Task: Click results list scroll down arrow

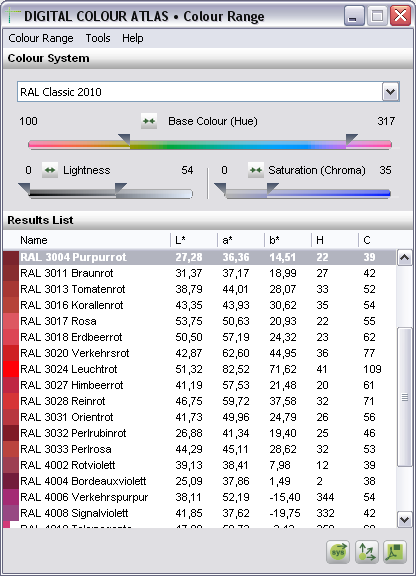Action: click(x=405, y=520)
